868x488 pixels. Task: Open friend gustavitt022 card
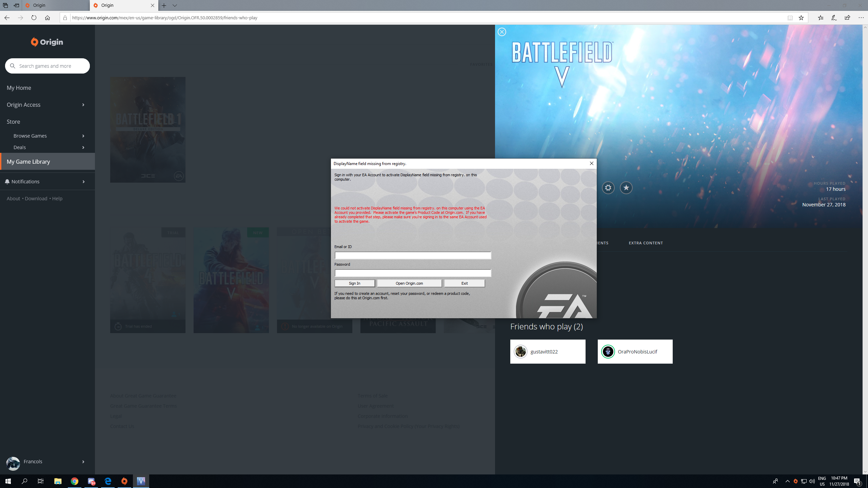[x=548, y=351]
